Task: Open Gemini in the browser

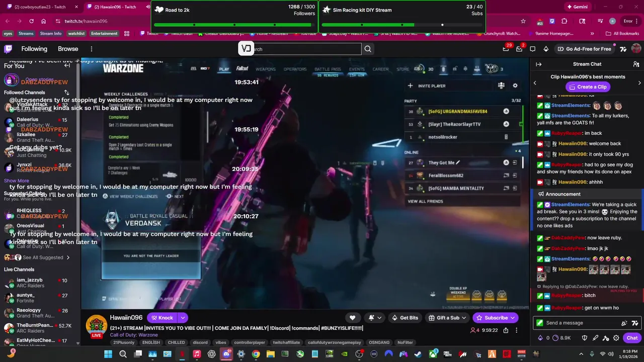Action: click(577, 7)
